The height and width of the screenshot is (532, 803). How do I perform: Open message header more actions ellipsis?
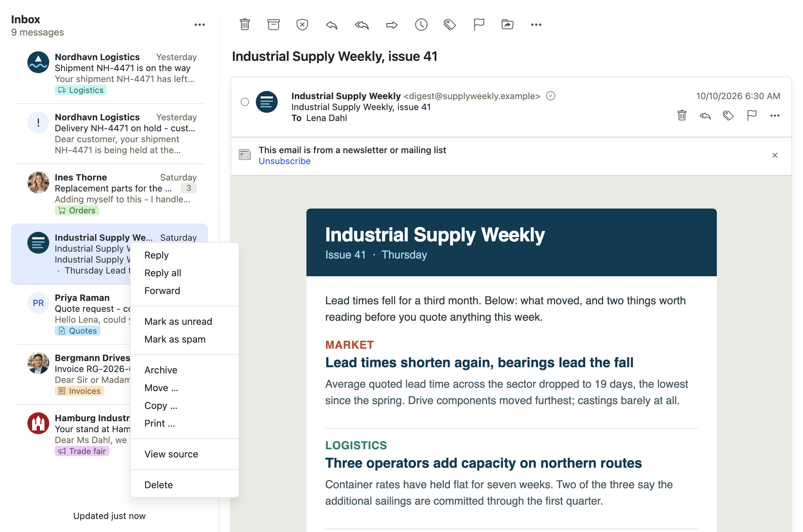tap(775, 116)
